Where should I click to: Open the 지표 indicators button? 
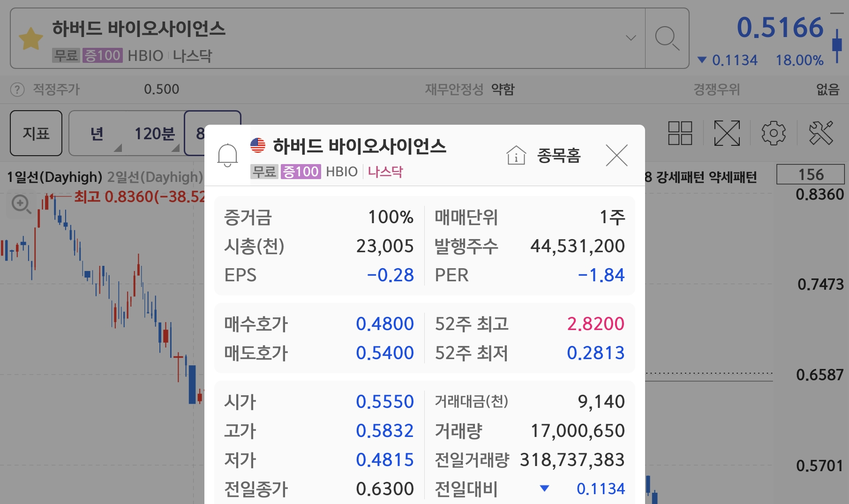pyautogui.click(x=36, y=134)
